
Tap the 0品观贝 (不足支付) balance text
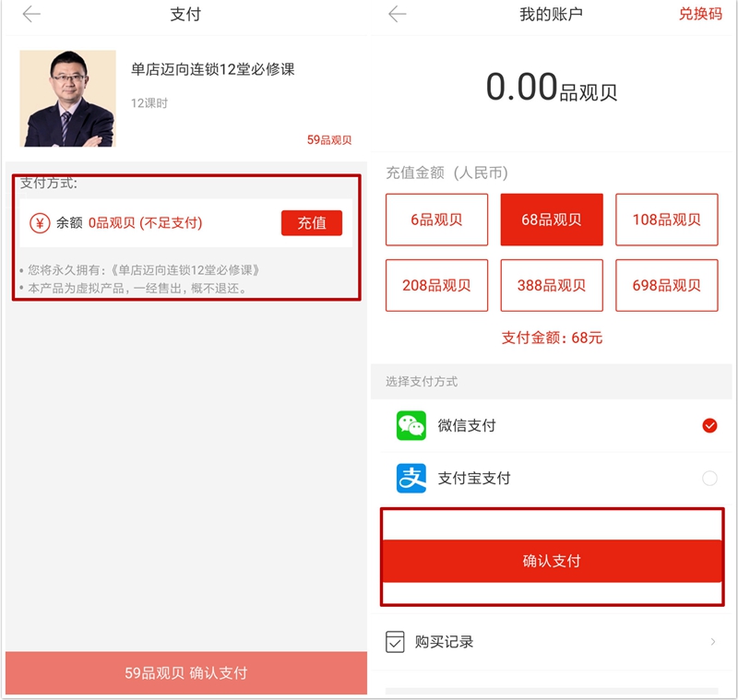click(x=146, y=223)
